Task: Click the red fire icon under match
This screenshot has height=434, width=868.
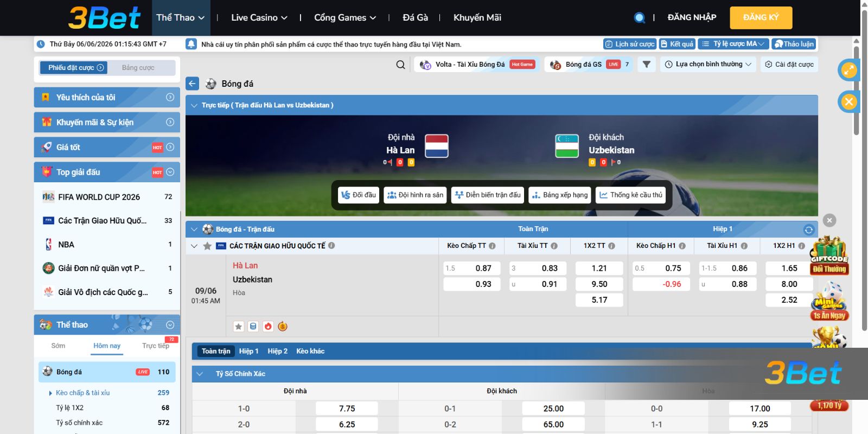Action: click(267, 326)
